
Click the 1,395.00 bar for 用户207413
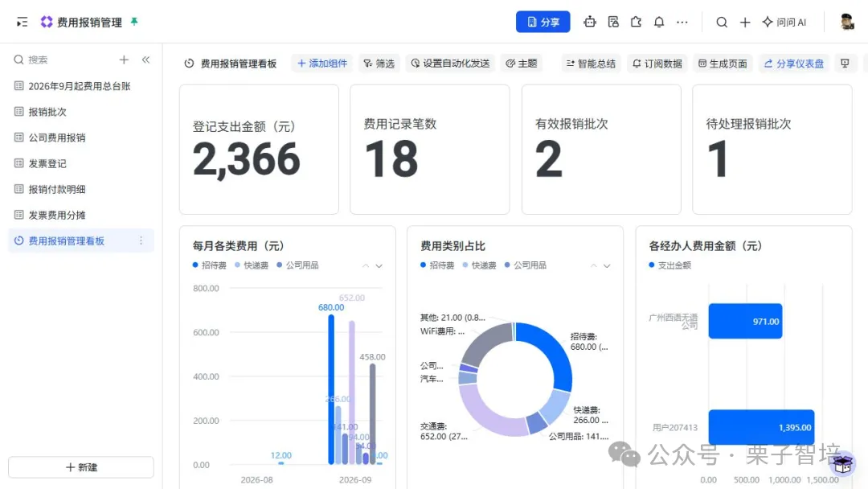761,427
